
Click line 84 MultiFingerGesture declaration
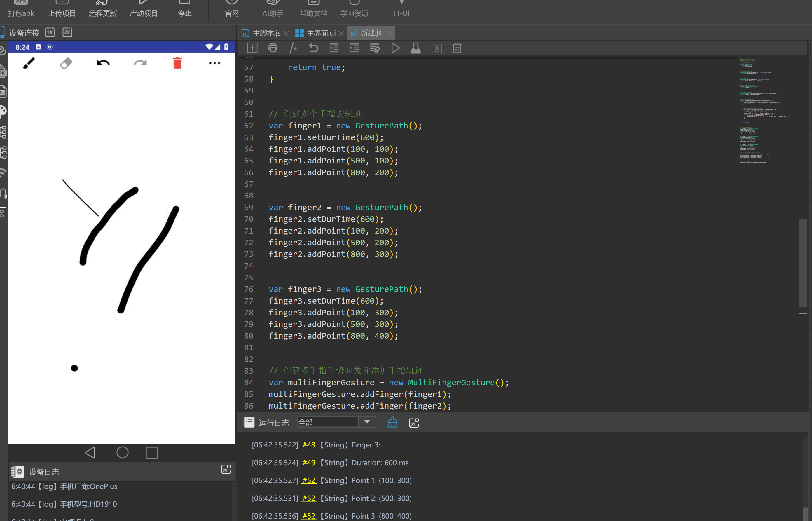click(389, 383)
